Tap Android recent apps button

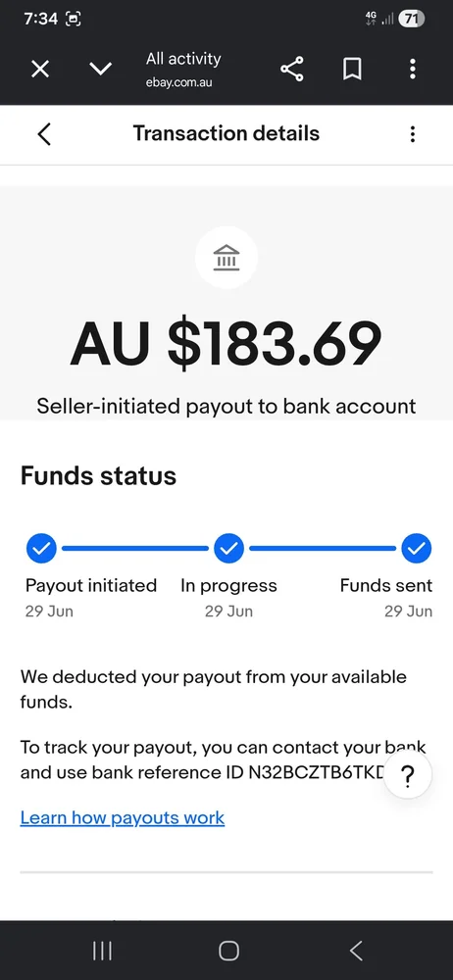click(102, 951)
